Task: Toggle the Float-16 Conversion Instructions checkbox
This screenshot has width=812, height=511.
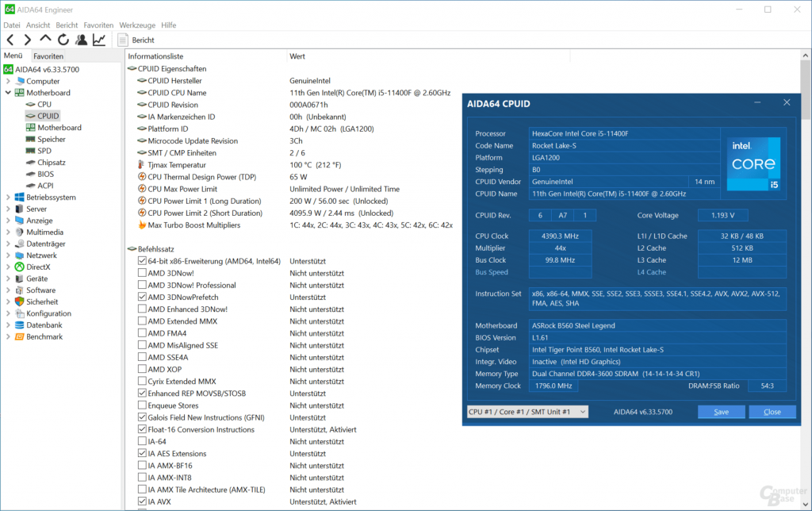Action: click(142, 429)
